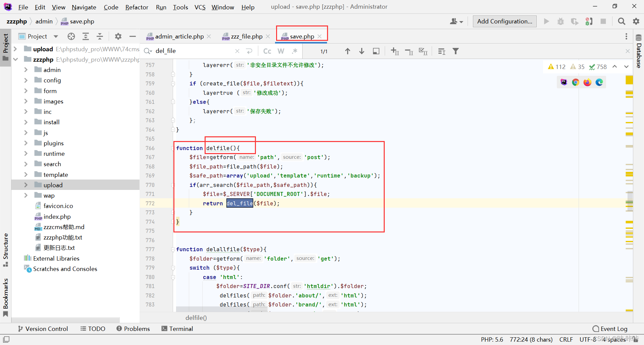Click the Select Opened File target icon
Screen dimensions: 644x345
71,36
